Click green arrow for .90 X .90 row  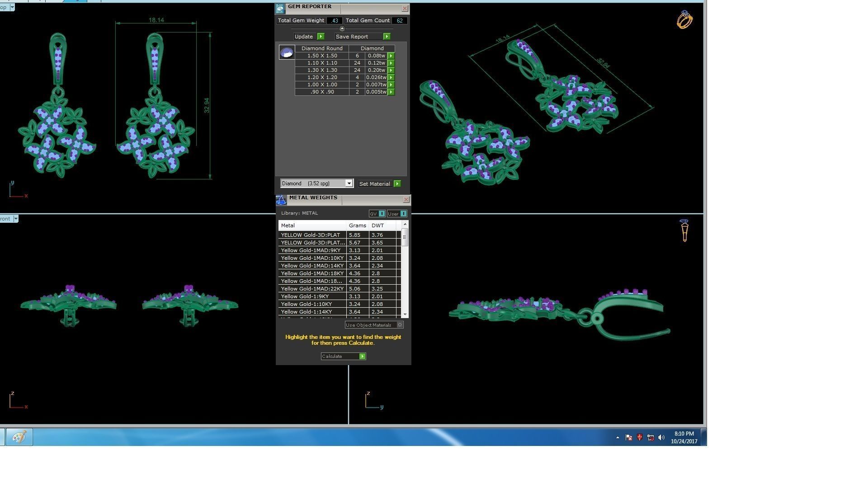coord(391,92)
